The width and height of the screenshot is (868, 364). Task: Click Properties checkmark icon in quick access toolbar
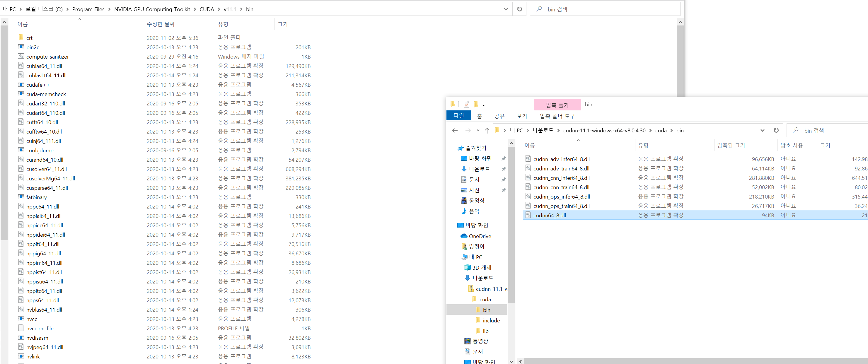pyautogui.click(x=466, y=104)
